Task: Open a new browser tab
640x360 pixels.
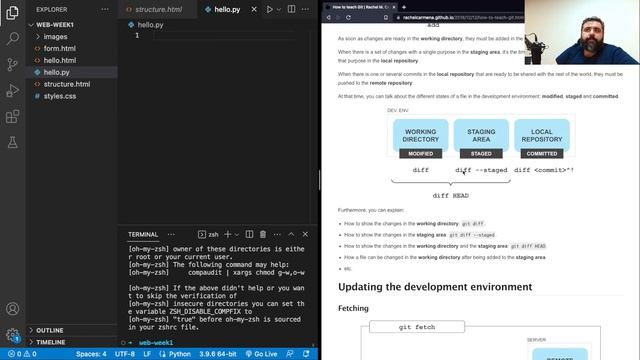Action: pyautogui.click(x=404, y=7)
